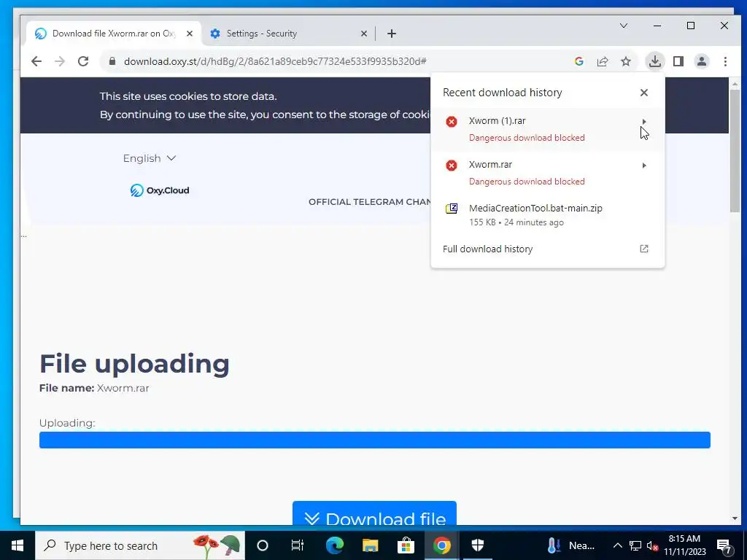Click the blue uploading progress bar
The height and width of the screenshot is (560, 747).
374,440
